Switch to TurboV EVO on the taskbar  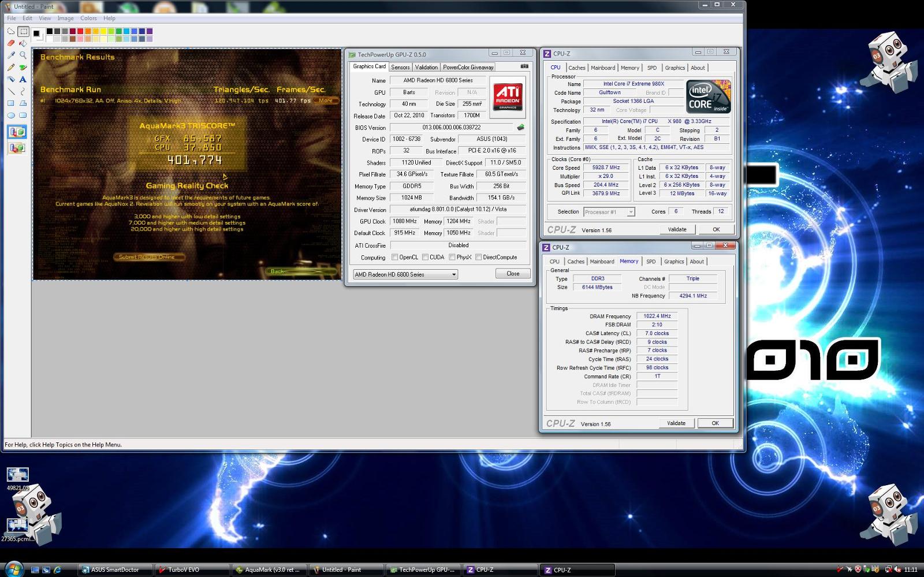pyautogui.click(x=192, y=569)
